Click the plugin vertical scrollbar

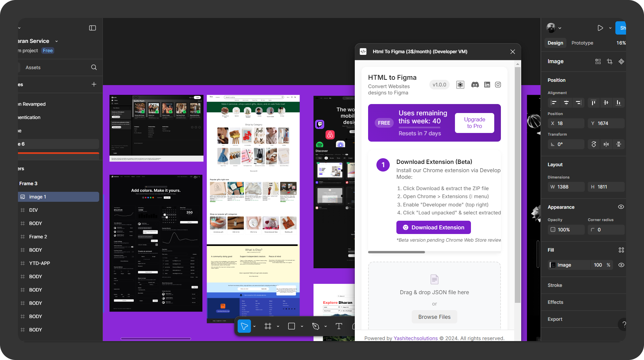pyautogui.click(x=518, y=185)
